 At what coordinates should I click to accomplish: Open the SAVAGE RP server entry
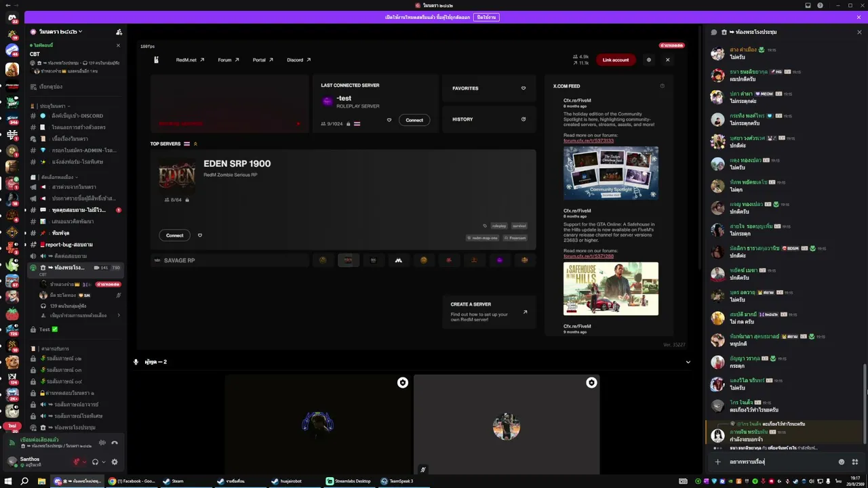[x=231, y=260]
